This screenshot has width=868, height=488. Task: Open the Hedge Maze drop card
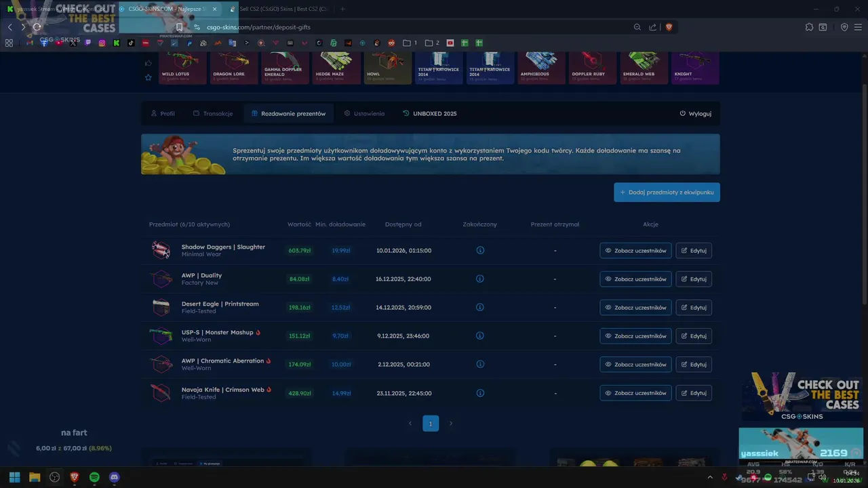pos(336,68)
